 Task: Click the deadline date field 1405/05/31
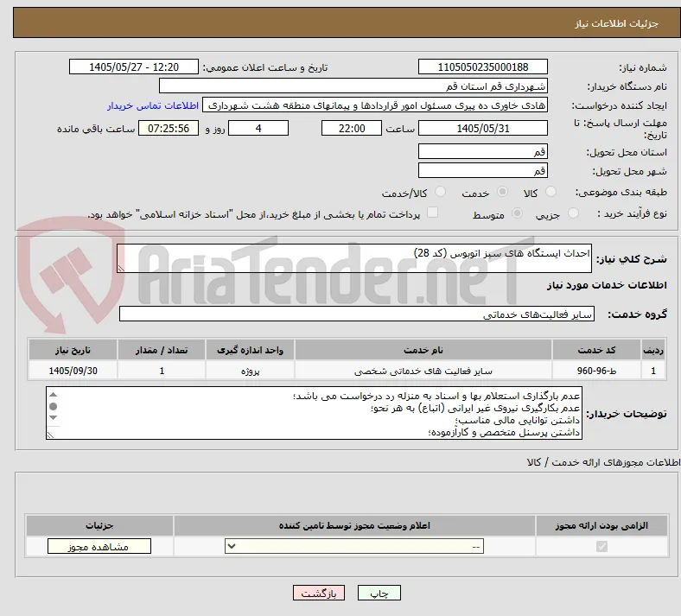coord(482,129)
